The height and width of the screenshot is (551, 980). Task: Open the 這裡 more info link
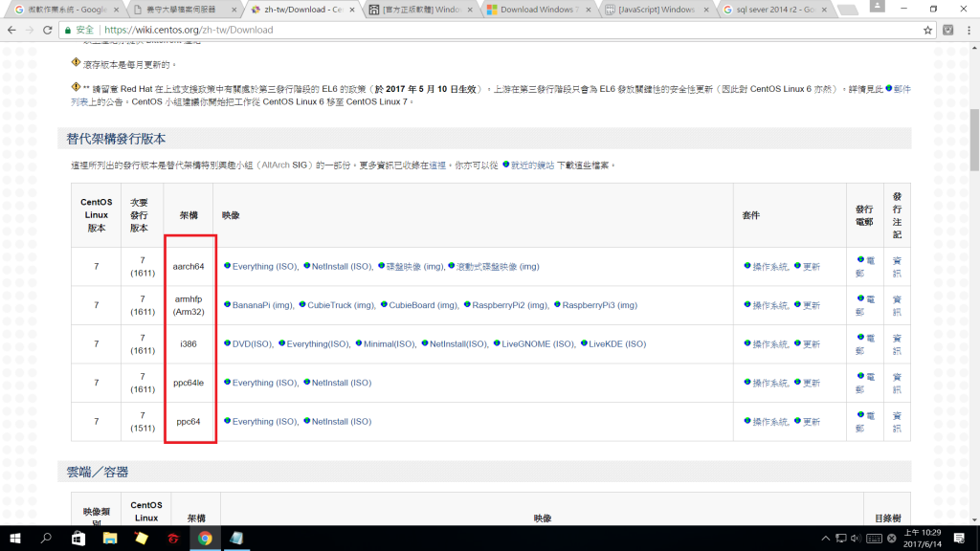(x=437, y=165)
